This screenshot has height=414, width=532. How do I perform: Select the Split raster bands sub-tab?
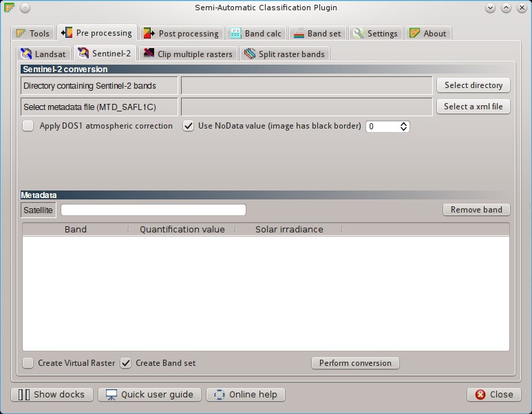tap(285, 54)
